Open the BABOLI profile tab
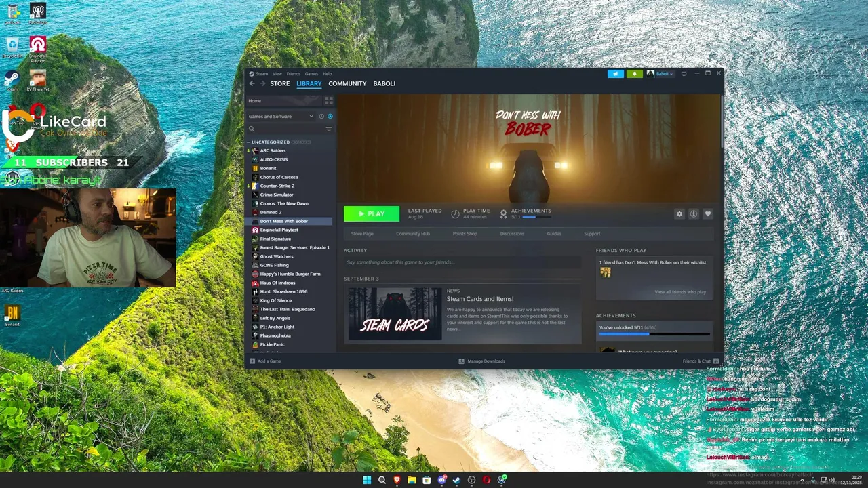Screen dimensions: 868x488 [384, 83]
